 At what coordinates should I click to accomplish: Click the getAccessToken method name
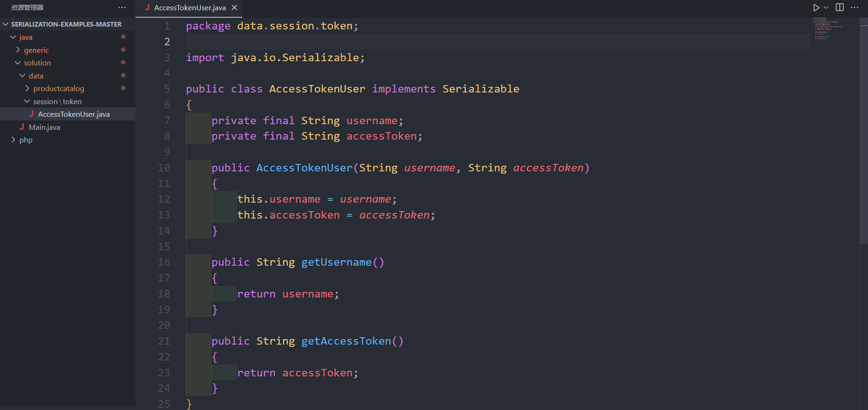pos(346,341)
